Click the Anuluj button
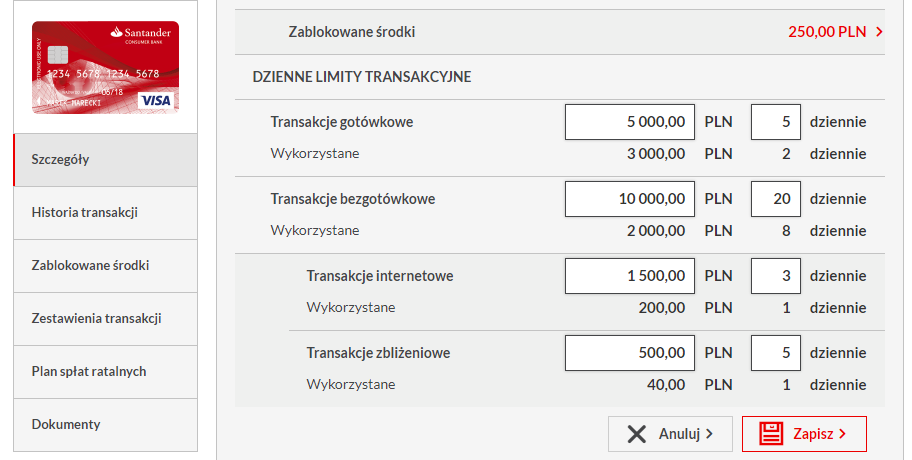This screenshot has height=460, width=912. click(x=670, y=434)
